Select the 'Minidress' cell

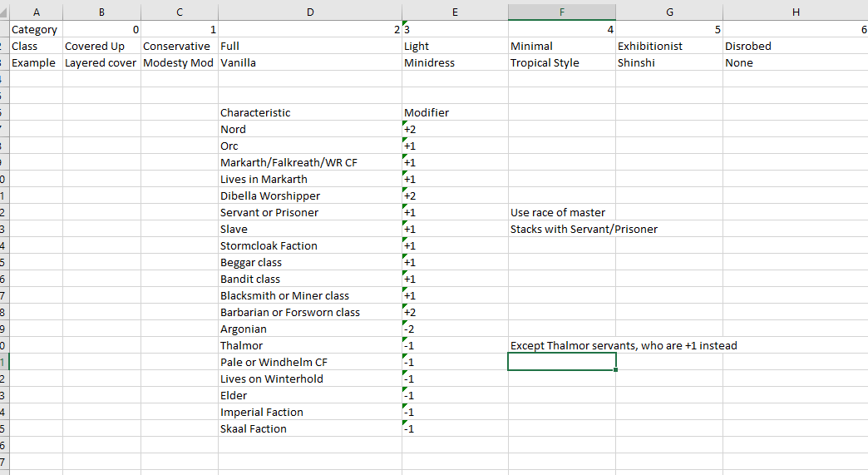click(455, 62)
